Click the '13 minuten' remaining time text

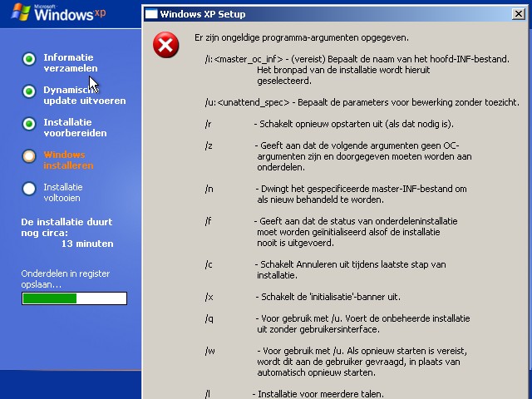(x=87, y=244)
